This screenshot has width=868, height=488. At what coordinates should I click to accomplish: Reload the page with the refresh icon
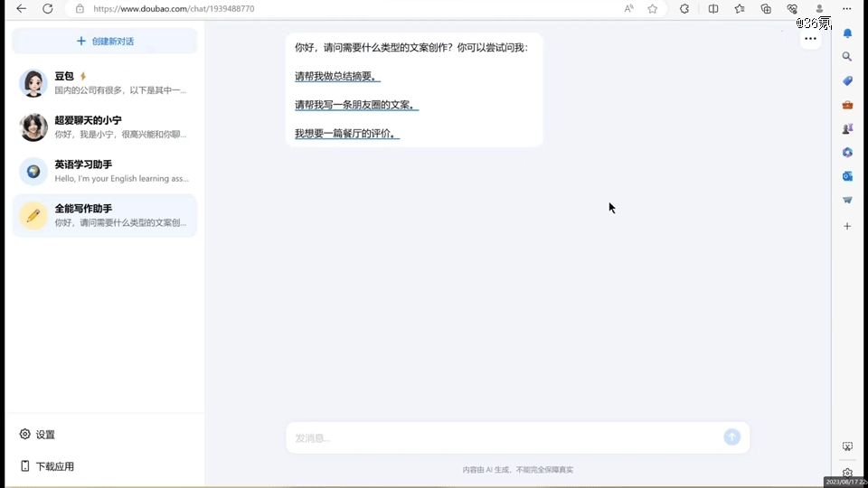pos(48,9)
